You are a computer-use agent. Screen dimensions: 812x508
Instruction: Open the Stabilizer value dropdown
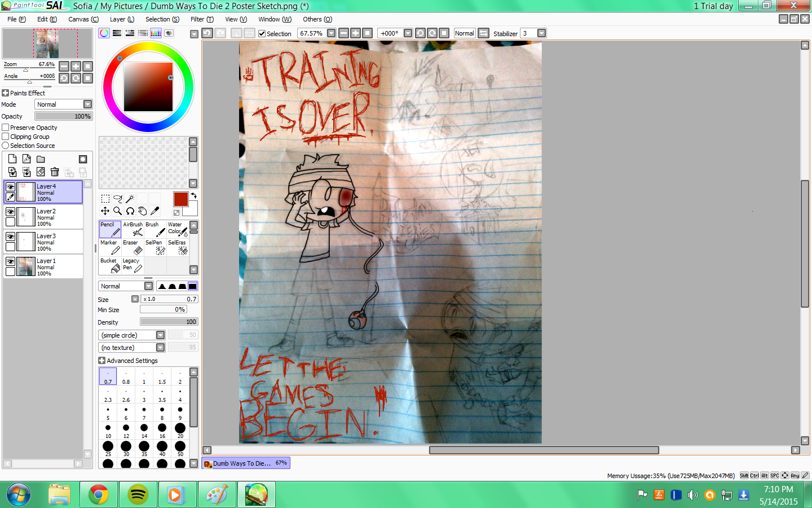click(542, 33)
